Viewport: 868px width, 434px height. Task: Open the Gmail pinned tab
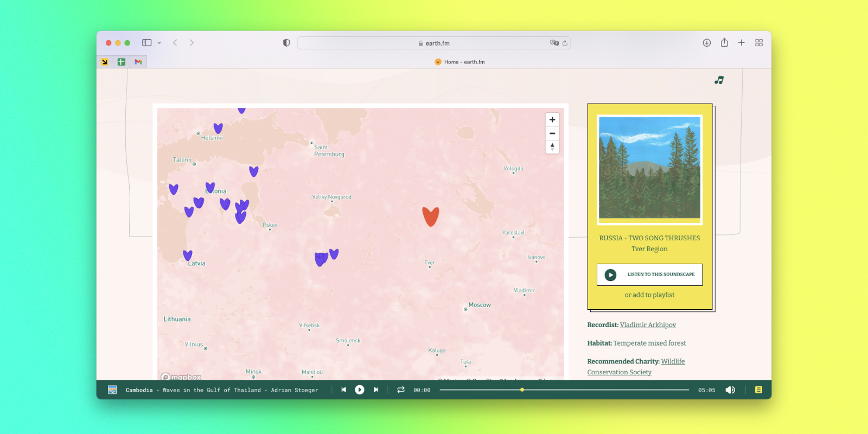(x=138, y=62)
